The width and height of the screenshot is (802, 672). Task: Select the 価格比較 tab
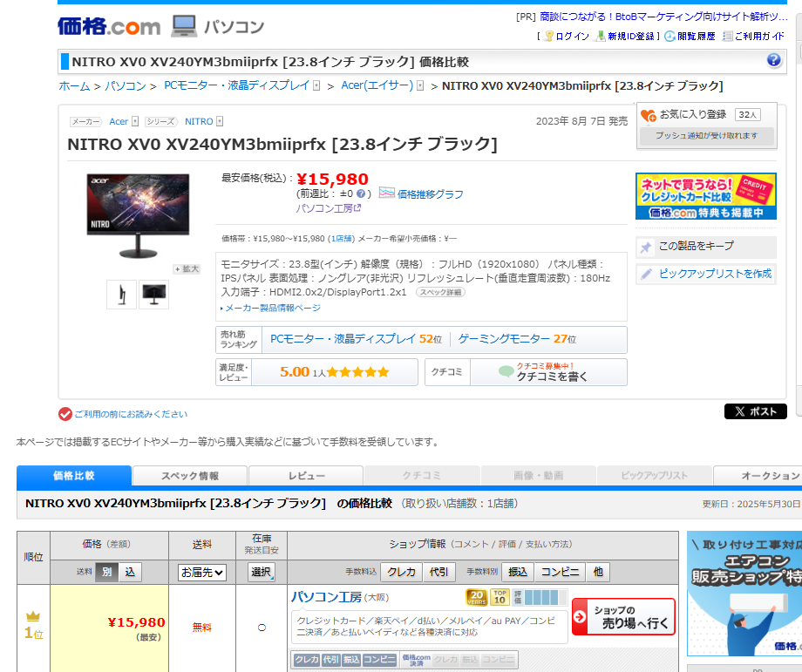coord(73,476)
